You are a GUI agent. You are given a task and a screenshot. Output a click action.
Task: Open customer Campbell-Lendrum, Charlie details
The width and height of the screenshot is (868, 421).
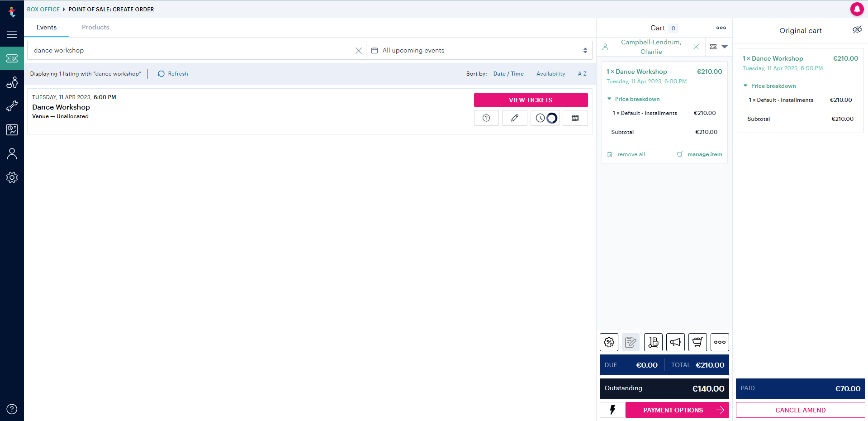(651, 47)
